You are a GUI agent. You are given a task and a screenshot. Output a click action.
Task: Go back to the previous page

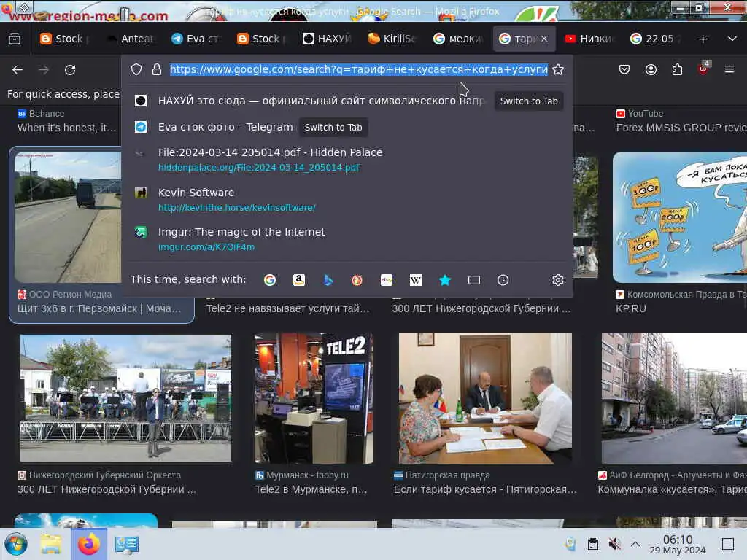tap(18, 70)
